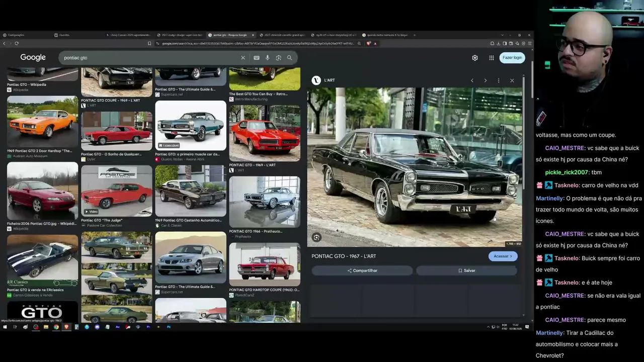644x362 pixels.
Task: Click the PONTIAC GTO - 1967 - L'ART title
Action: coord(344,256)
